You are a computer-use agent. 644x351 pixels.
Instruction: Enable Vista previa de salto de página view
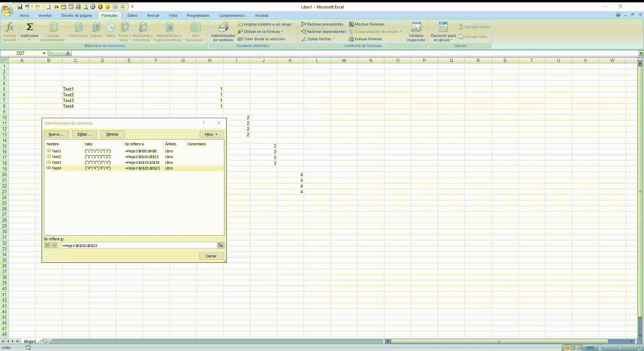point(579,348)
